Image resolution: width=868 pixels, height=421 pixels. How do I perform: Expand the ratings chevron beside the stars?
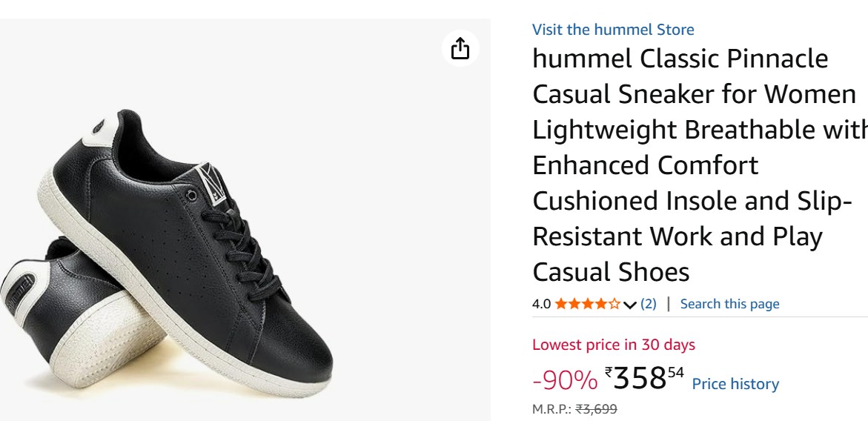coord(629,305)
